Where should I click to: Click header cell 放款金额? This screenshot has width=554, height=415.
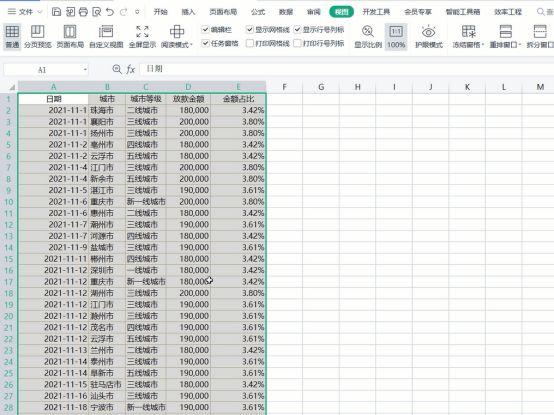(x=188, y=99)
